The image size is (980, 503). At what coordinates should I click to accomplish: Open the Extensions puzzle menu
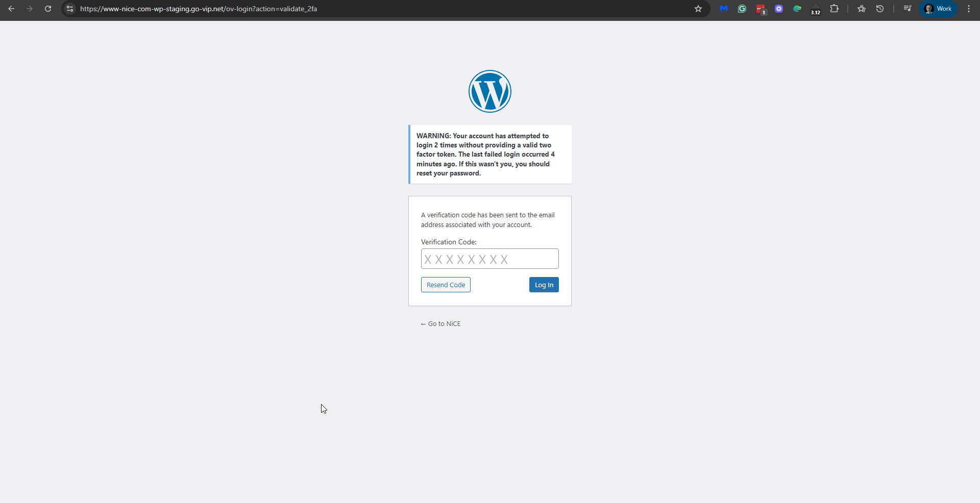tap(835, 9)
